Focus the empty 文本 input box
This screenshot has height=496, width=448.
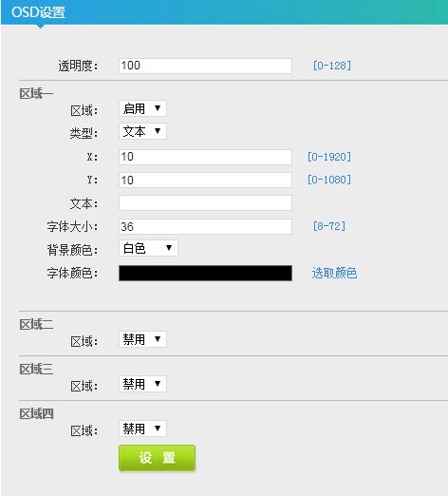pos(205,202)
